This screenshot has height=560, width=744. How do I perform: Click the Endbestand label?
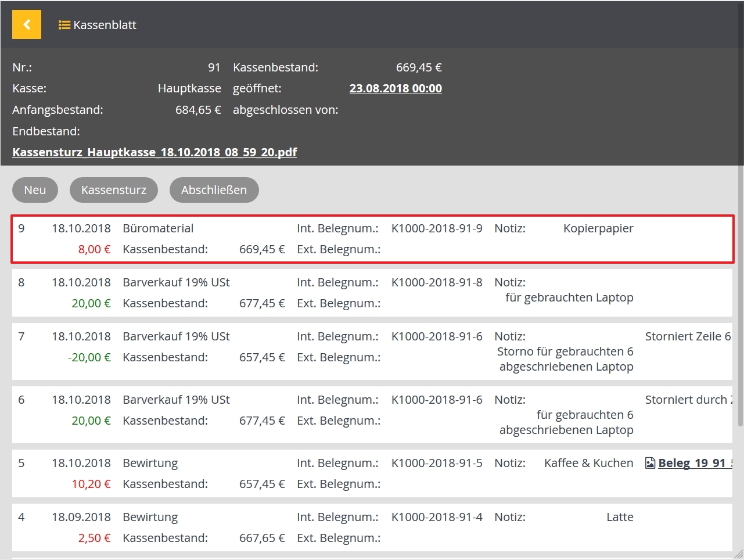[x=46, y=131]
